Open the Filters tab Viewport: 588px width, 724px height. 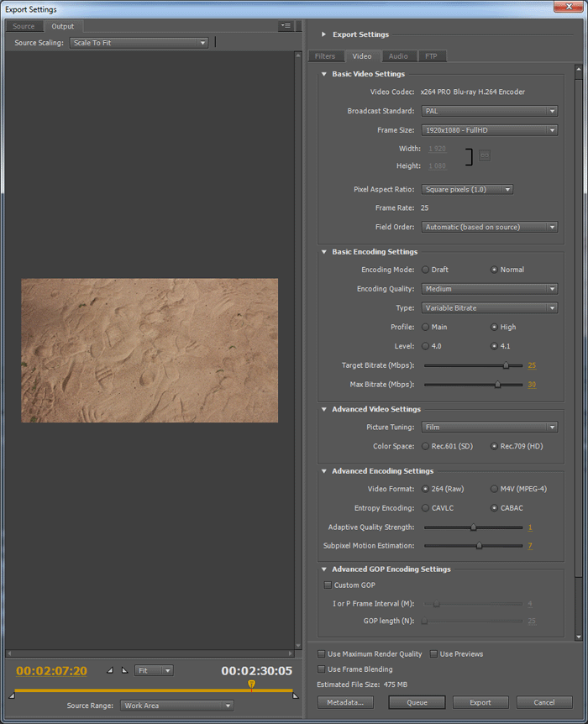[325, 56]
